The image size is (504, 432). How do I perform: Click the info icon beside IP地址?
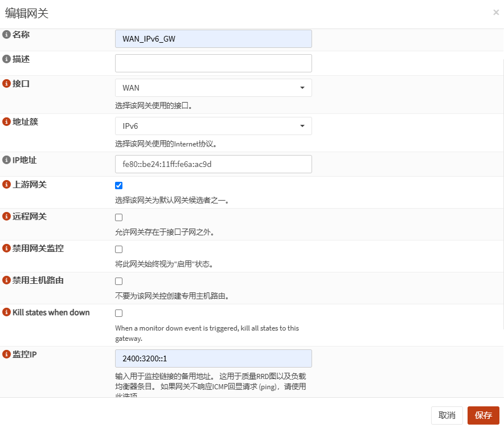[x=7, y=160]
